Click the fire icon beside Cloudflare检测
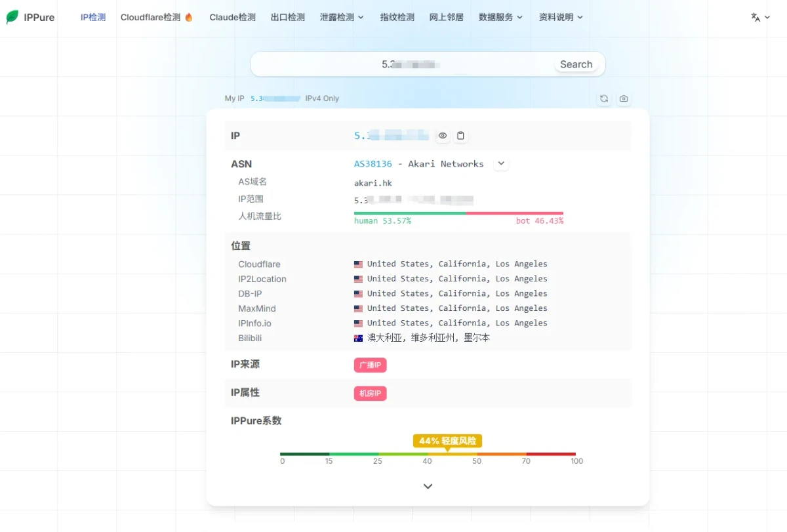This screenshot has height=532, width=787. click(189, 18)
